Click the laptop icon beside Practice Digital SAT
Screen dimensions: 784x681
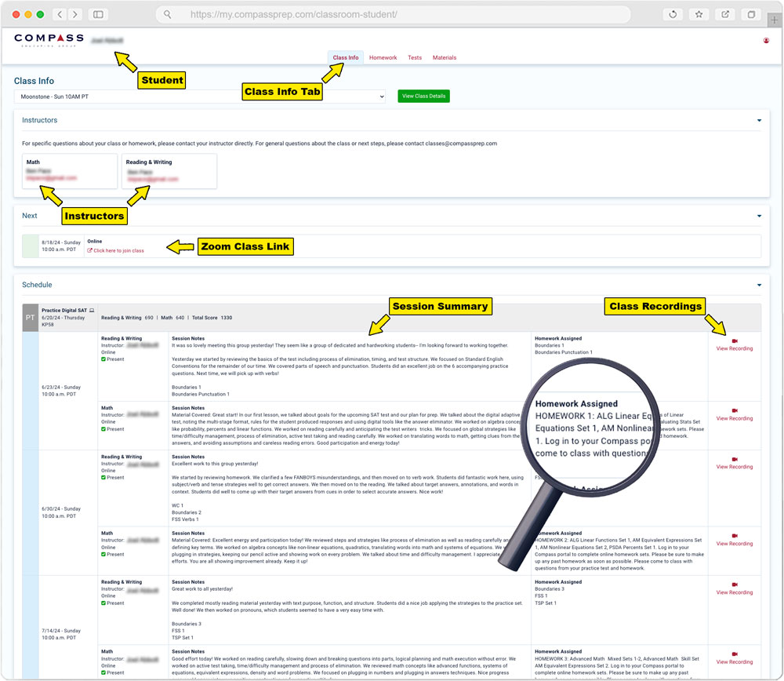[92, 311]
